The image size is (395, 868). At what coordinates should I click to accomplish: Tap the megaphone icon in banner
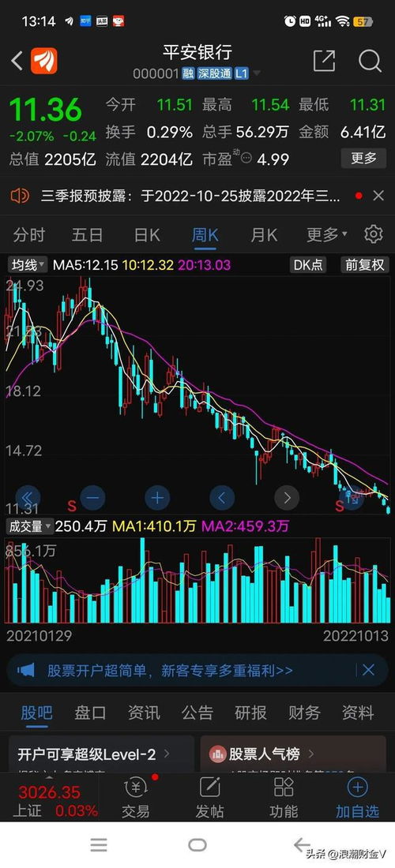click(x=25, y=671)
